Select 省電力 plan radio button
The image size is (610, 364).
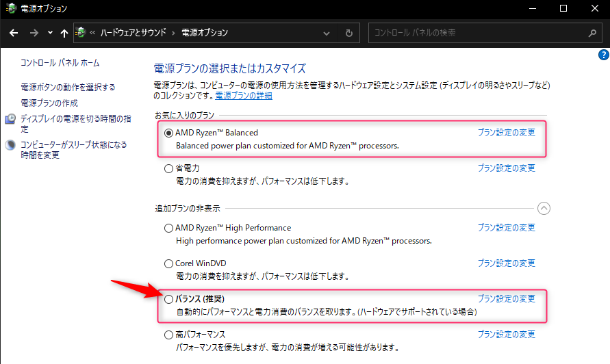click(x=168, y=168)
